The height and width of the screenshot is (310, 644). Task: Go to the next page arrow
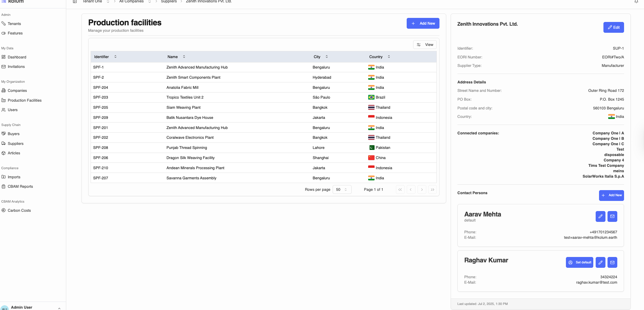click(x=422, y=190)
